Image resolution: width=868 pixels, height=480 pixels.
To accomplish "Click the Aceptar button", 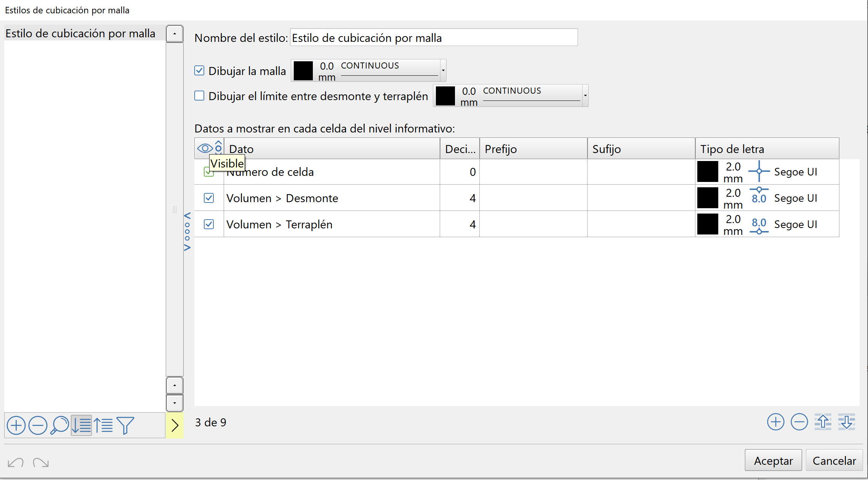I will point(773,461).
